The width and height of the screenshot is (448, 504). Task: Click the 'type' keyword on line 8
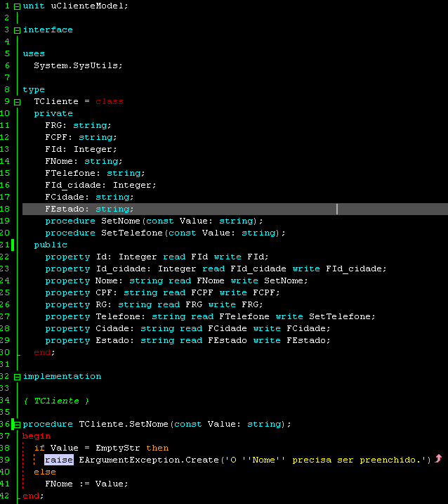pos(34,90)
